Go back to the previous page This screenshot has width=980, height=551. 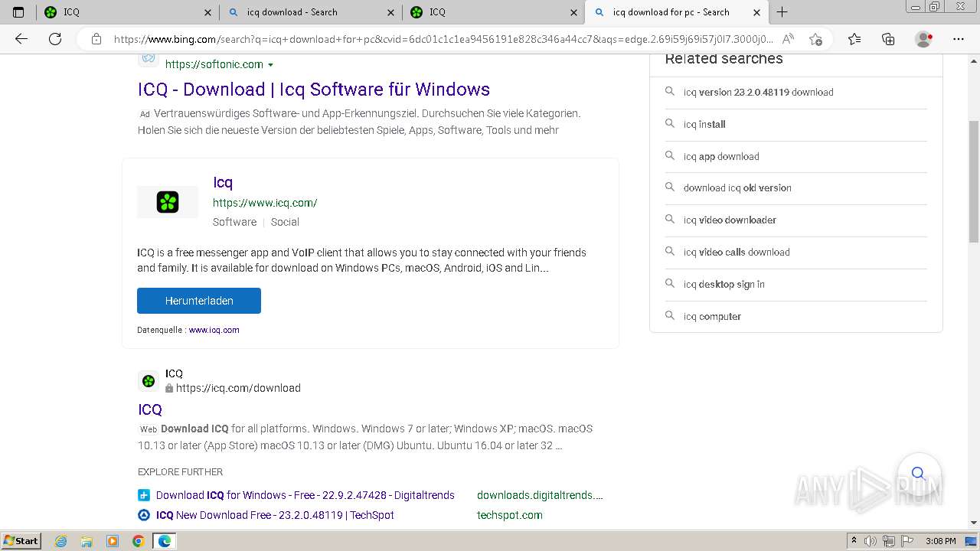point(21,39)
